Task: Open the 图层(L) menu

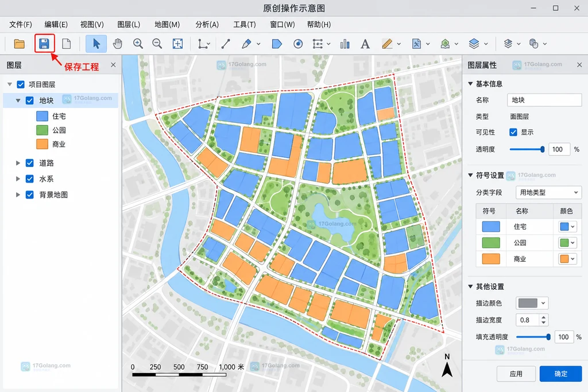Action: click(x=129, y=24)
